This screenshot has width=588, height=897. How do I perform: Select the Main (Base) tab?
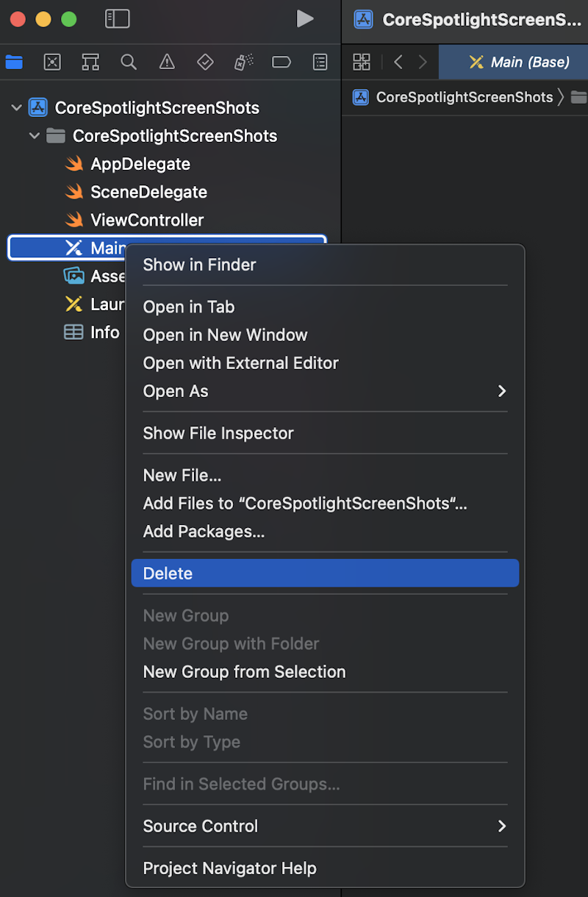514,62
